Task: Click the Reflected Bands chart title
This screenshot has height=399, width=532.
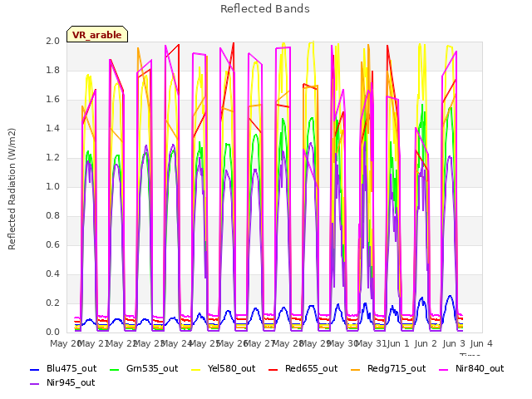Action: (x=265, y=9)
